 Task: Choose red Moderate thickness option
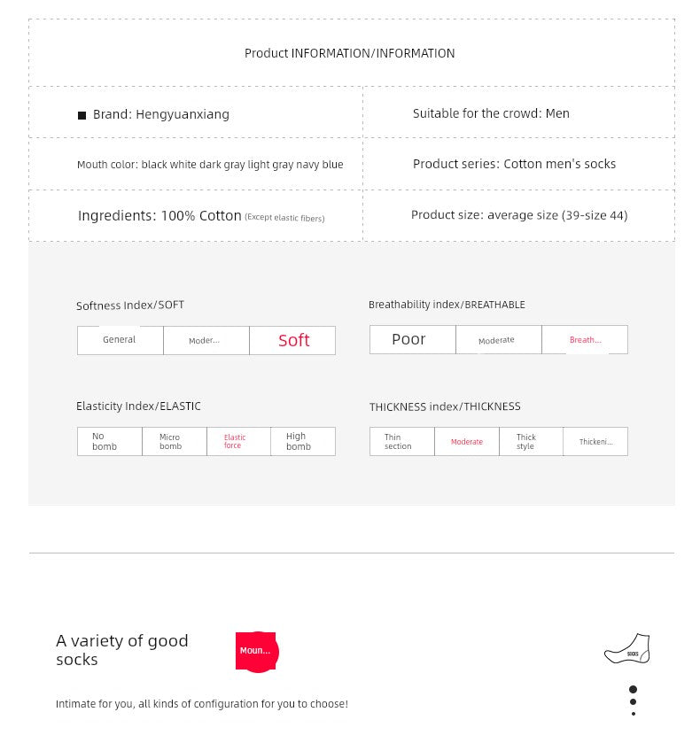click(466, 441)
